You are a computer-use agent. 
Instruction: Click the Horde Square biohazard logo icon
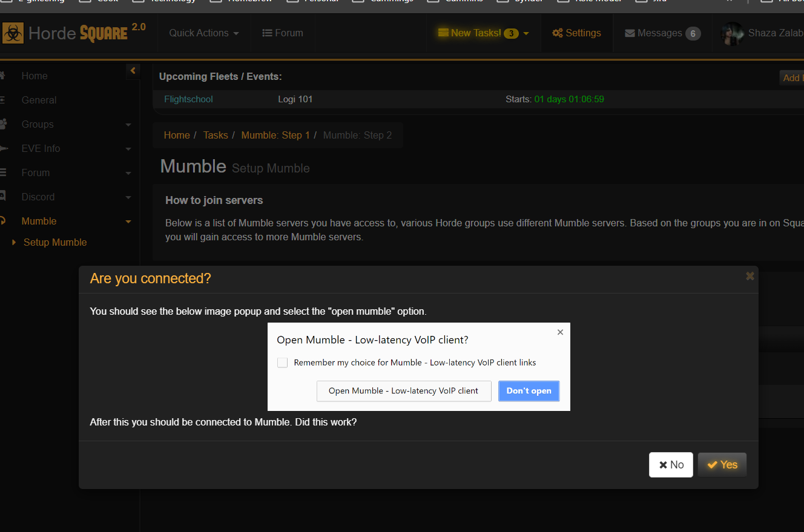click(x=13, y=33)
